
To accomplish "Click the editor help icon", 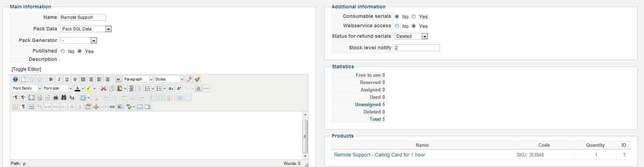I will (15, 79).
